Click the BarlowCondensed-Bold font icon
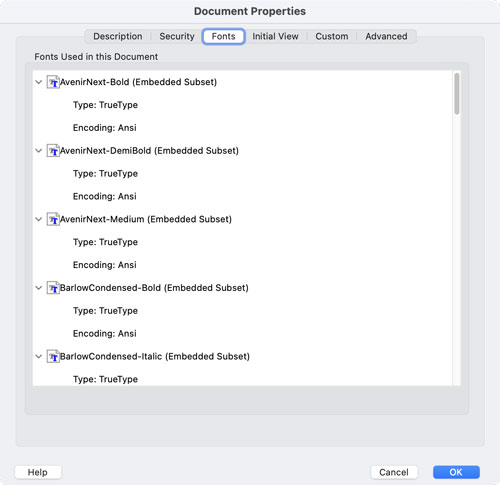 point(53,288)
